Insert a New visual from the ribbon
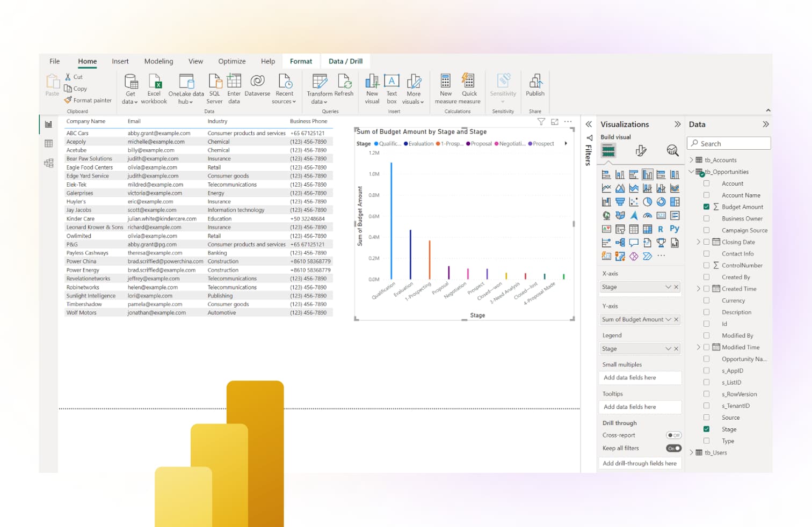Viewport: 812px width, 527px height. point(372,82)
